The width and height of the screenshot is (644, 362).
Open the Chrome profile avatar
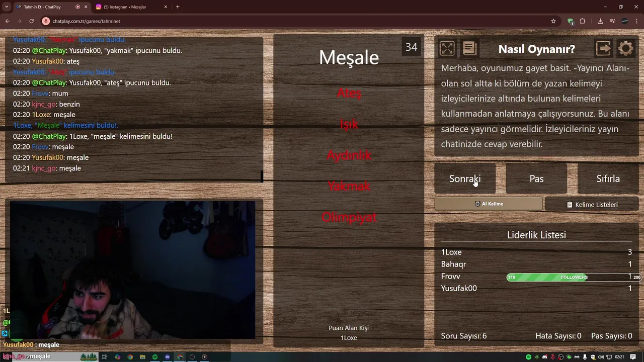624,21
